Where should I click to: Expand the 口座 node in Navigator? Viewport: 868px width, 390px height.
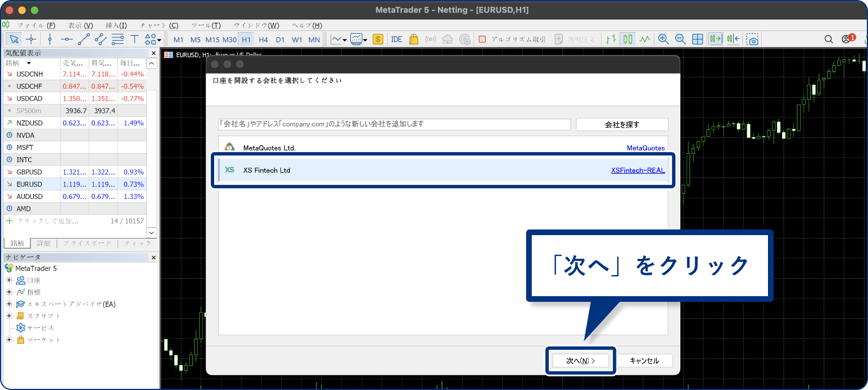[9, 280]
